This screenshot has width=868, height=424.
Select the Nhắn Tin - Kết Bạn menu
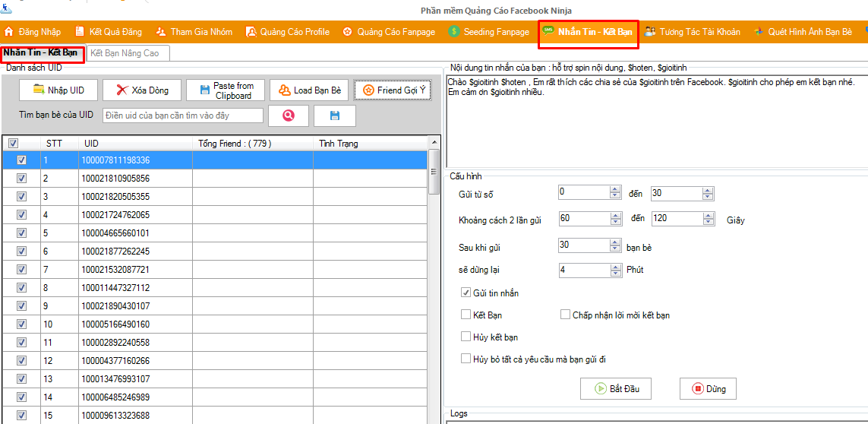click(x=588, y=32)
